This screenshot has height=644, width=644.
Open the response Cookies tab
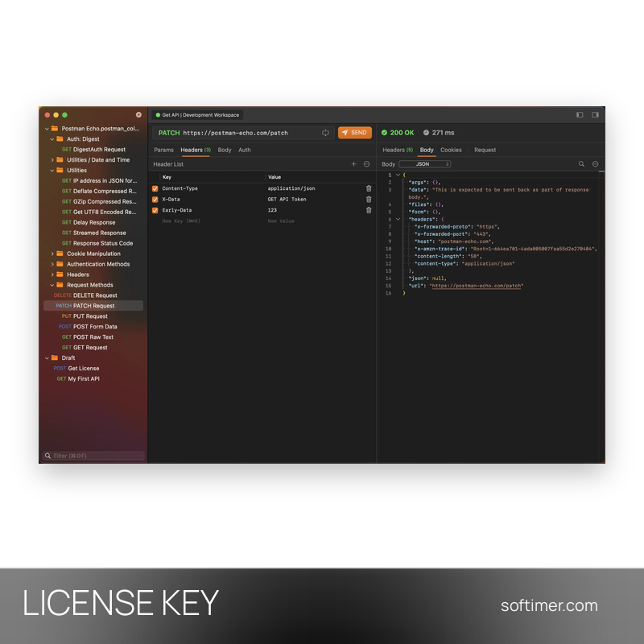451,150
